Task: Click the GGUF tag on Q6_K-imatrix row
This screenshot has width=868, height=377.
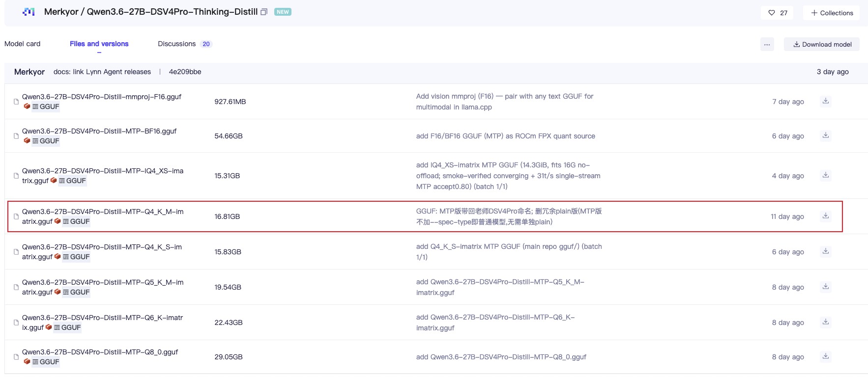Action: point(67,327)
